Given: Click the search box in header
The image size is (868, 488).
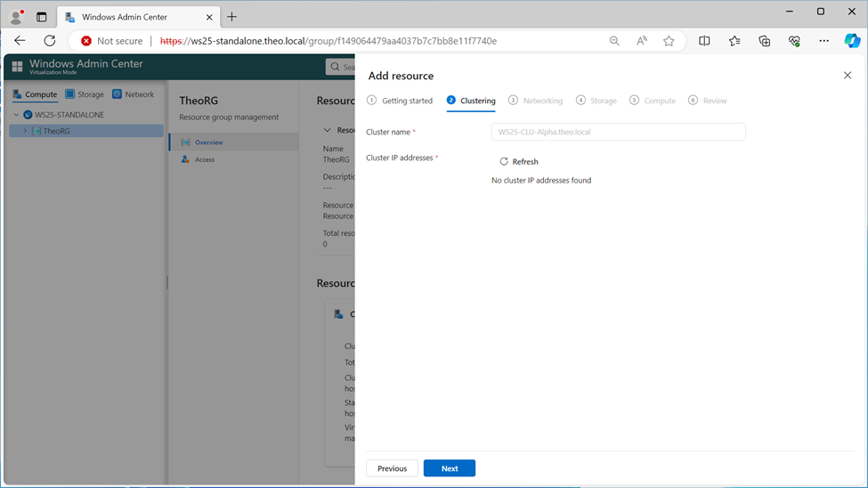Looking at the screenshot, I should (x=341, y=67).
